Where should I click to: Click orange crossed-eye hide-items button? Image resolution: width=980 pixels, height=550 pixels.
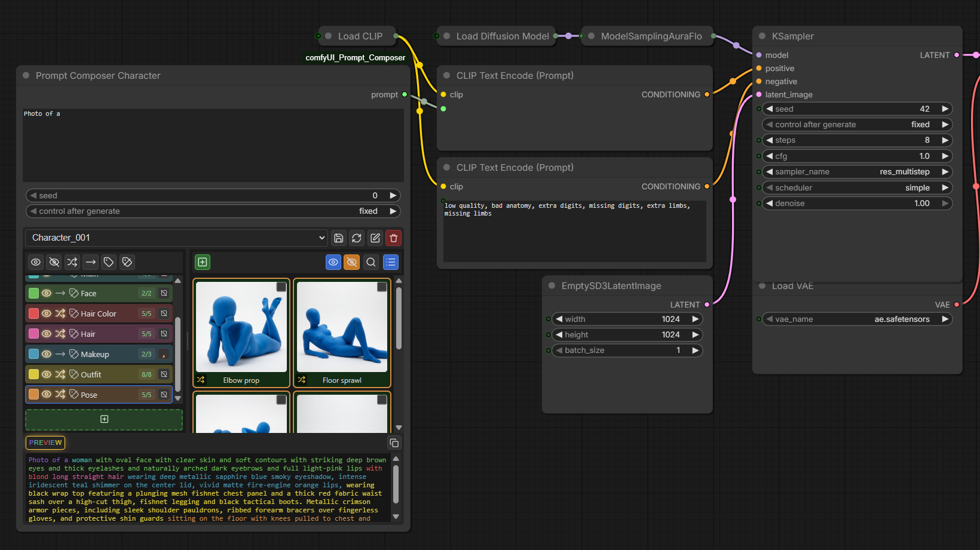coord(352,262)
